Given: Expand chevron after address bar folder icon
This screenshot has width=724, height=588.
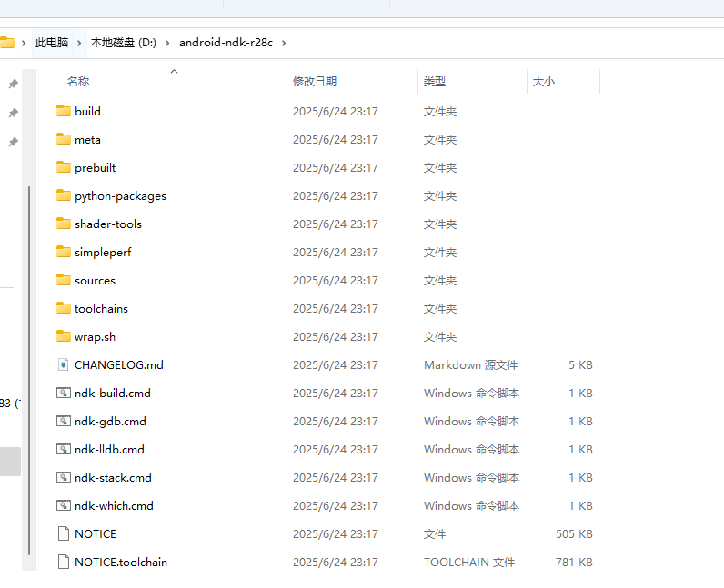Looking at the screenshot, I should (24, 43).
